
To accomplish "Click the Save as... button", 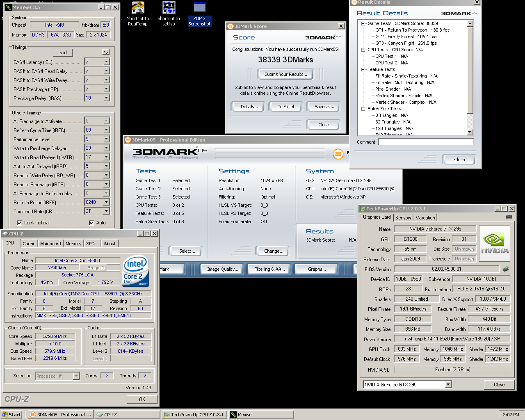I will coord(324,107).
